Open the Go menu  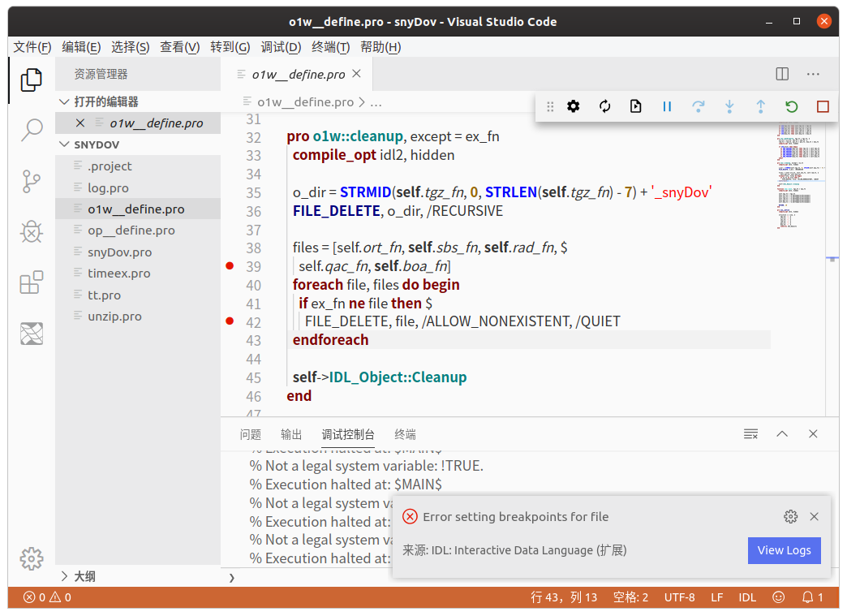point(230,47)
